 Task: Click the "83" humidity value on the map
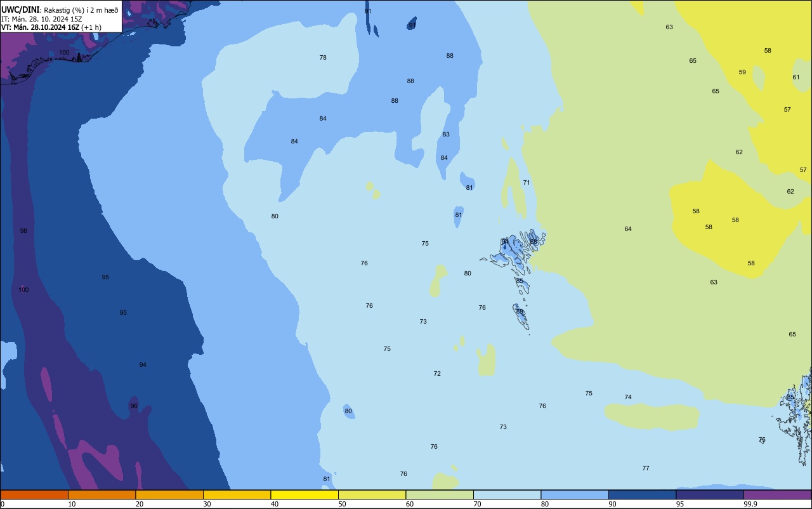(x=446, y=135)
